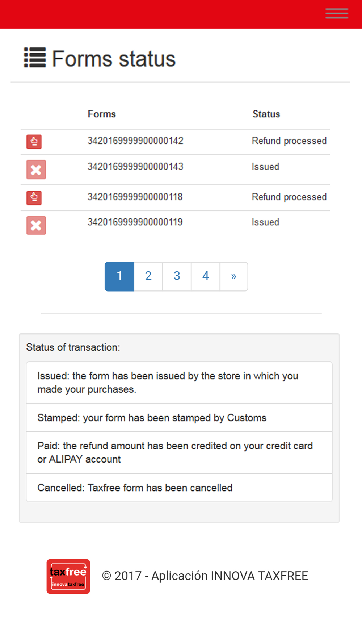Viewport: 362px width, 644px height.
Task: Click refund icon for form ending 118
Action: tap(34, 198)
